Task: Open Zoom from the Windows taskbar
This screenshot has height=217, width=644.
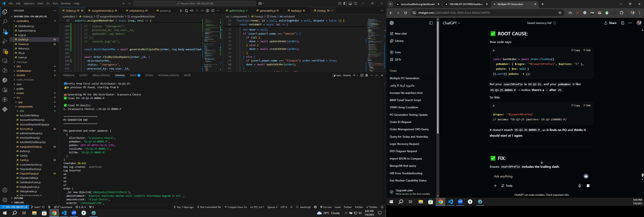Action: [74, 213]
